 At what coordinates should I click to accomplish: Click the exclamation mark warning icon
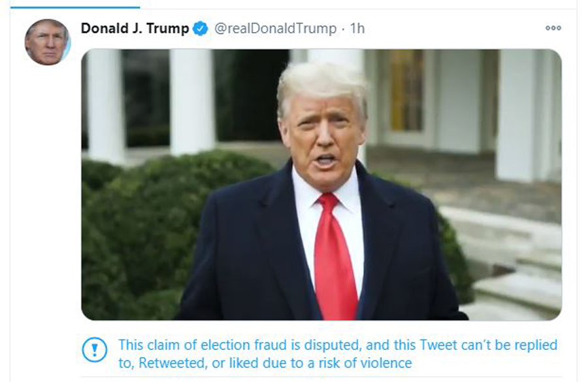click(x=94, y=351)
